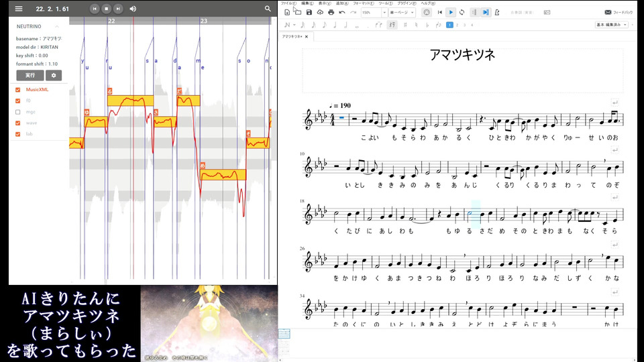
Task: Open the image capture camera icon
Action: pos(547,12)
